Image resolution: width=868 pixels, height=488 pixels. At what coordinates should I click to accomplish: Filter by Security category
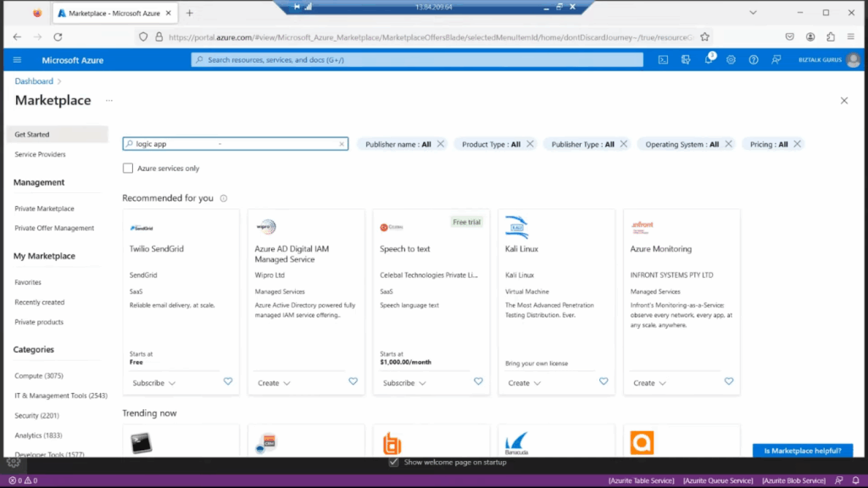pyautogui.click(x=36, y=415)
